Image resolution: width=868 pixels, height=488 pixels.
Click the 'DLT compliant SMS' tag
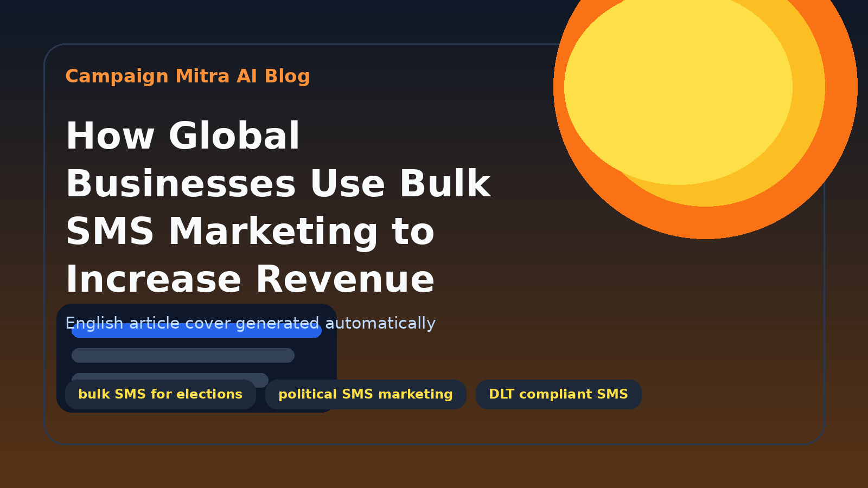(x=559, y=394)
